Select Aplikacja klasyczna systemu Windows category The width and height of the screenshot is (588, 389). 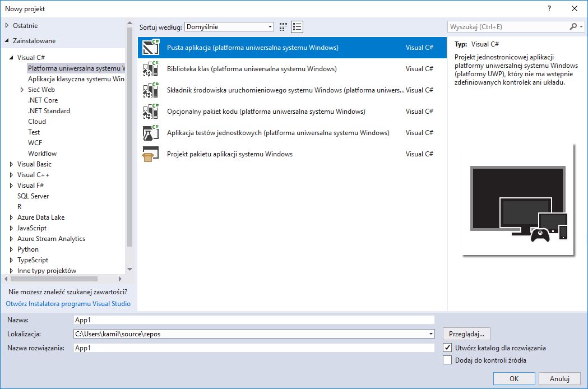[76, 79]
